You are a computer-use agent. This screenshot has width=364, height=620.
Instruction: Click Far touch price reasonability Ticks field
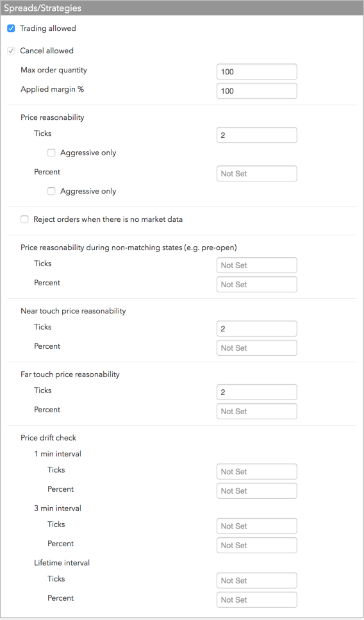pyautogui.click(x=257, y=392)
